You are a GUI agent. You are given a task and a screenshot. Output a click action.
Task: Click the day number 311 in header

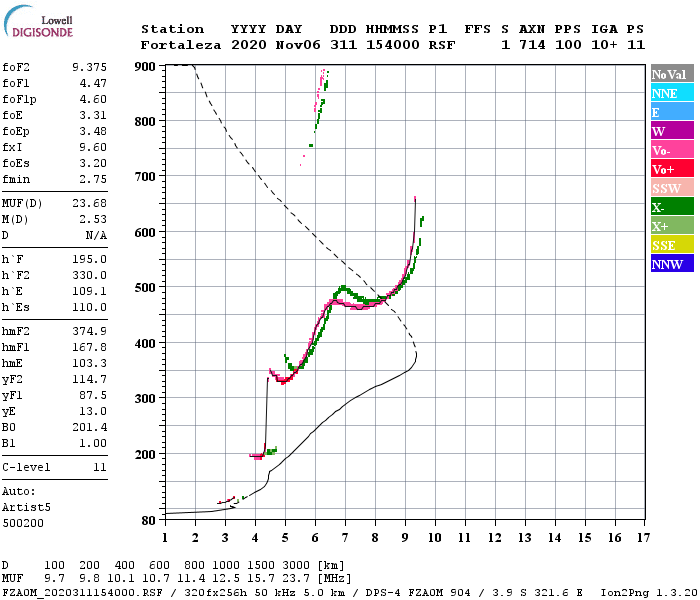[343, 45]
